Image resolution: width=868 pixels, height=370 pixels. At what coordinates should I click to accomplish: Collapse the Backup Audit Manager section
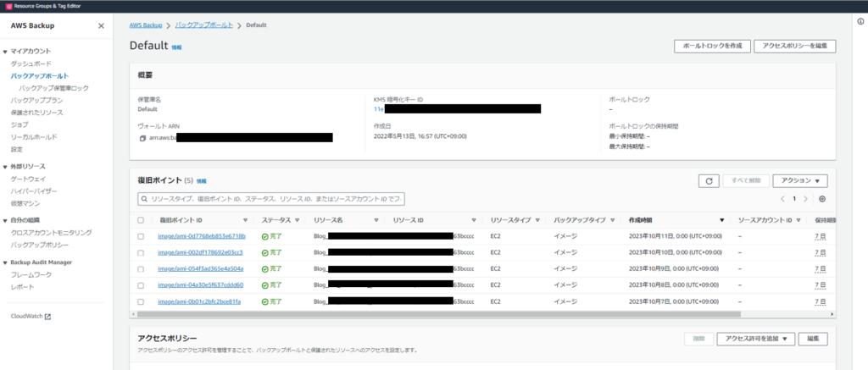(5, 262)
